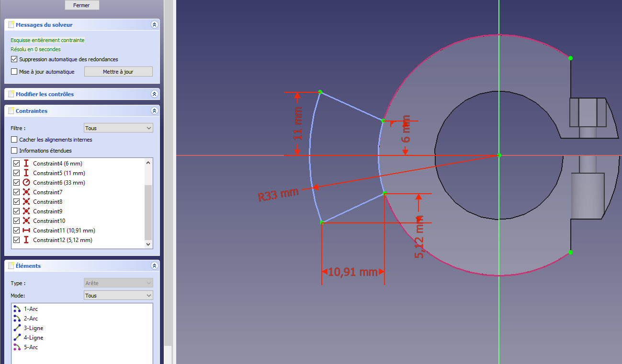This screenshot has height=364, width=622.
Task: Collapse the Modifier les contrôles panel
Action: (154, 94)
